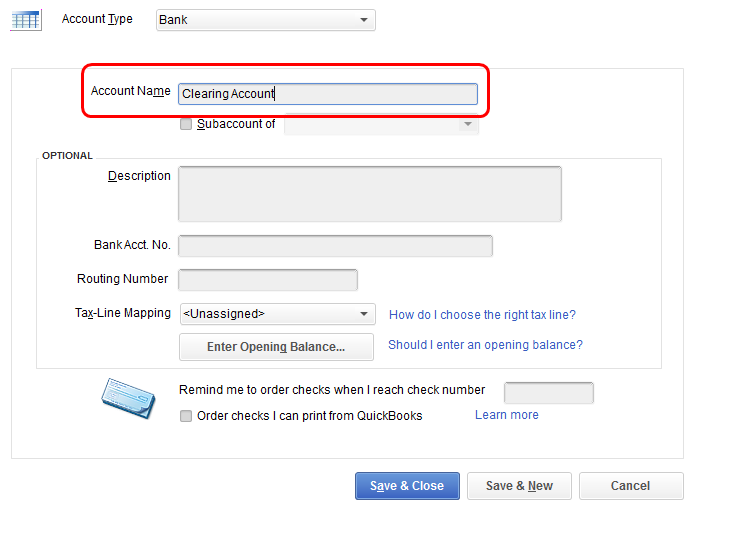731x542 pixels.
Task: Click the Save & New button
Action: click(x=519, y=486)
